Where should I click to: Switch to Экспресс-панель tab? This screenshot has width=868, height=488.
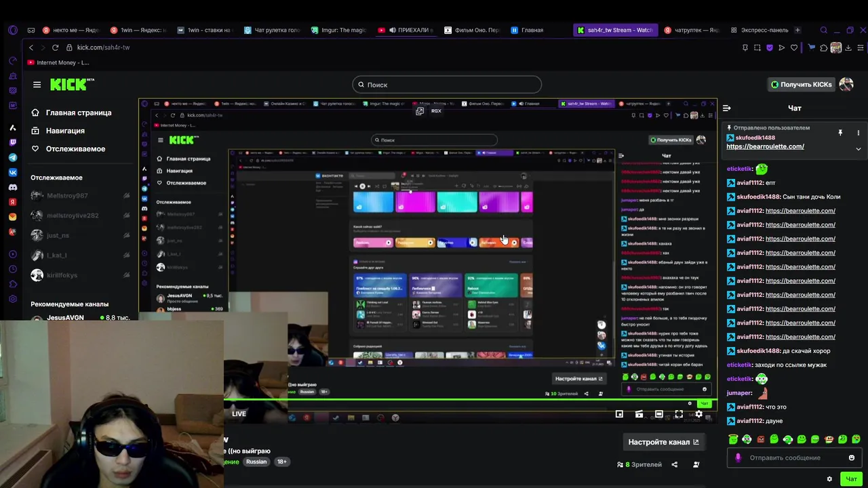(759, 30)
